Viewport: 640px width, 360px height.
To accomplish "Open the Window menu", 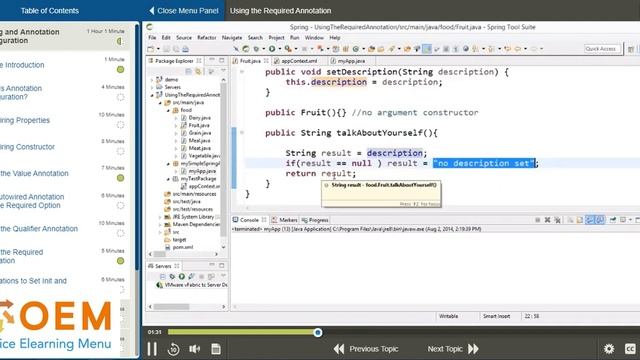I will point(314,38).
